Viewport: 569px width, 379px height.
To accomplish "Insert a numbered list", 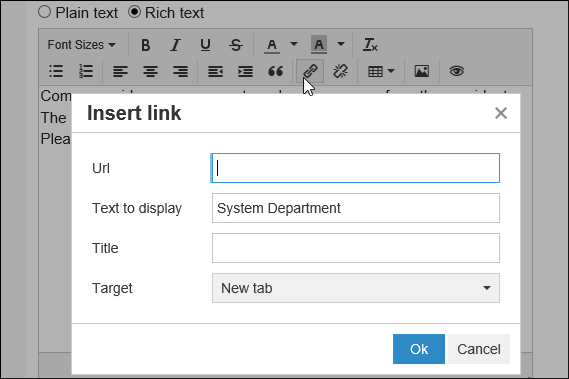I will point(86,71).
